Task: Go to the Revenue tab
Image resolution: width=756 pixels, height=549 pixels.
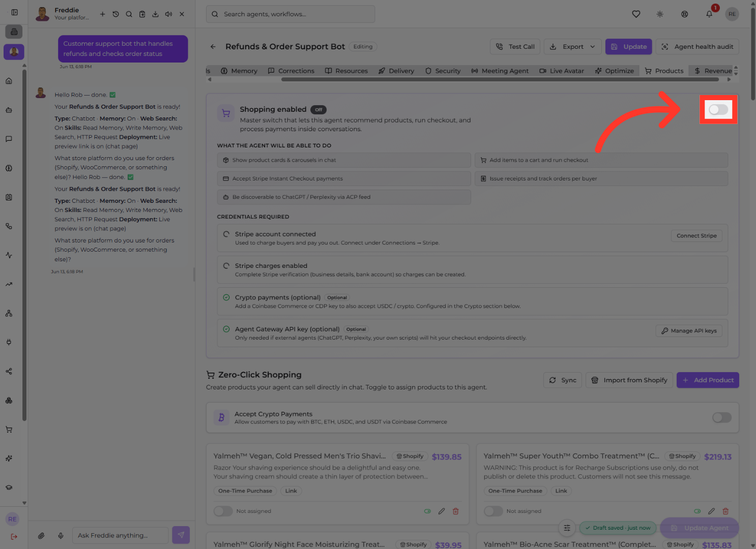Action: coord(713,71)
